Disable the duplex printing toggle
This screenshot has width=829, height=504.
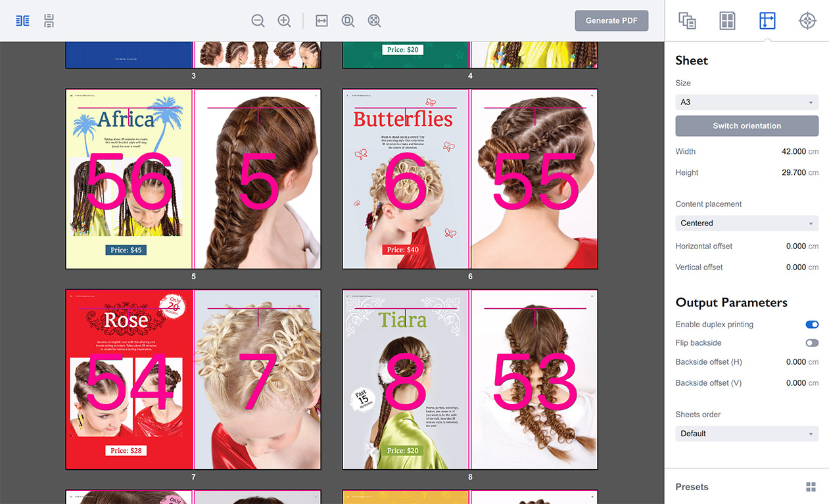812,325
